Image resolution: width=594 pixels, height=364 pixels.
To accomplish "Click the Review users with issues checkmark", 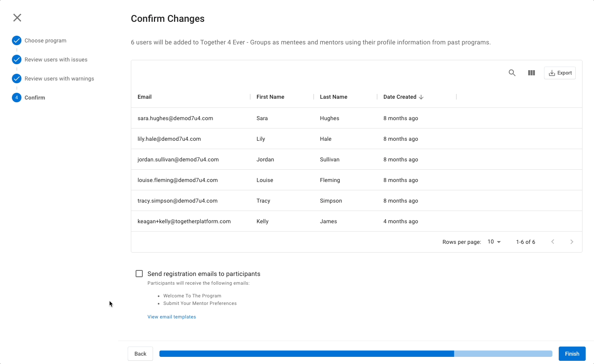I will point(17,59).
